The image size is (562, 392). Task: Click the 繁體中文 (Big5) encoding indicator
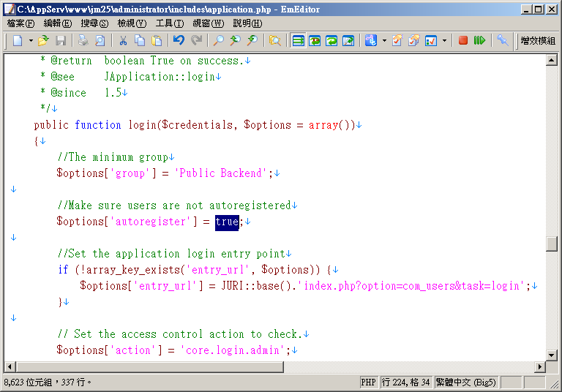pos(465,382)
